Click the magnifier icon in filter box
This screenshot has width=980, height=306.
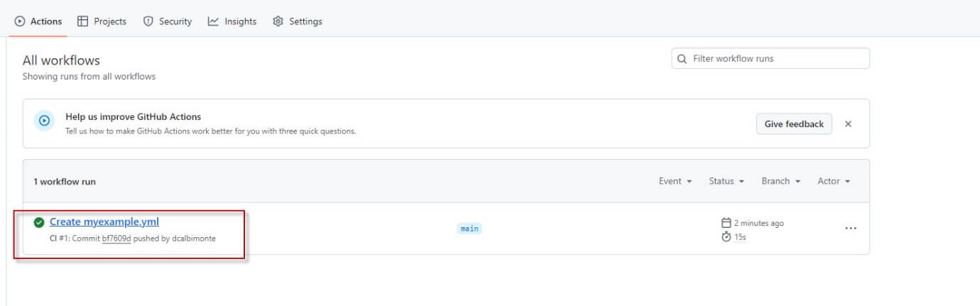coord(682,59)
